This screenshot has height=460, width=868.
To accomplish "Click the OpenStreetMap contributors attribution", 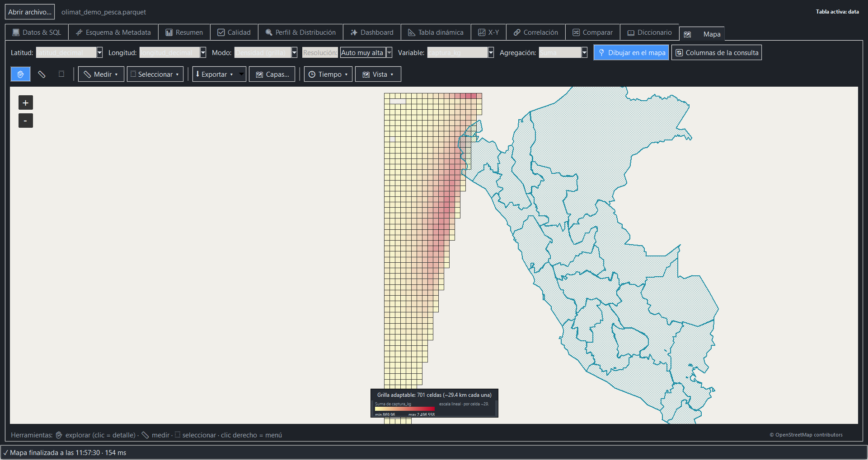I will 806,435.
